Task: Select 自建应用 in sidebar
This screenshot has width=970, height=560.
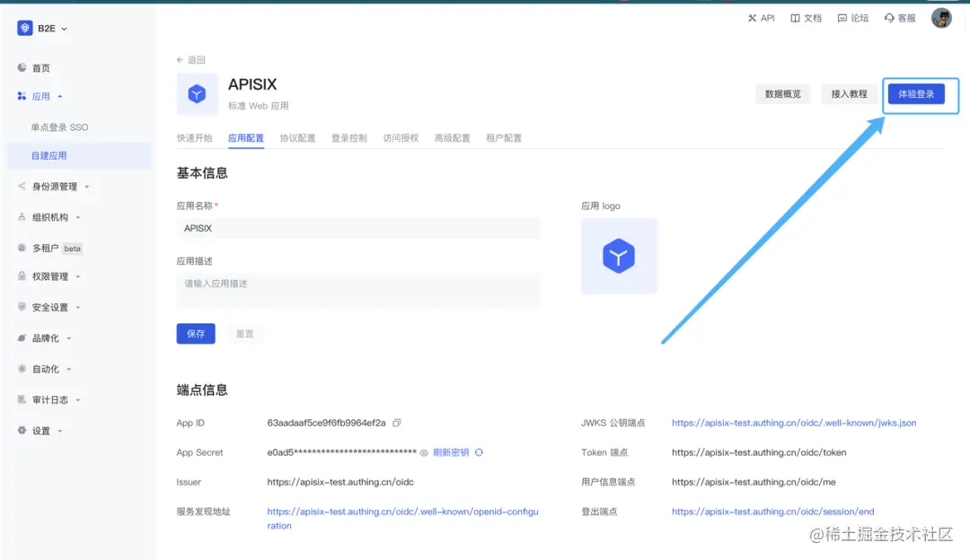Action: 78,156
